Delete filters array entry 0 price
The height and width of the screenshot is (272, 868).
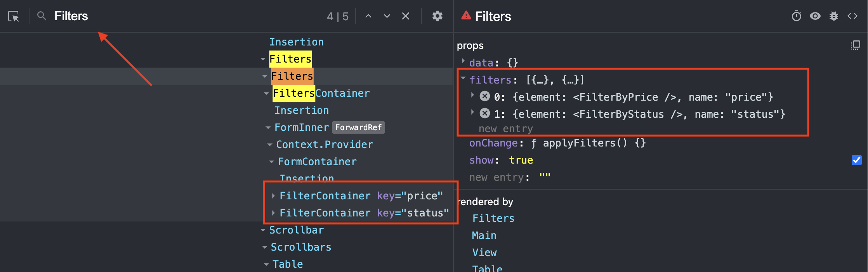(484, 96)
